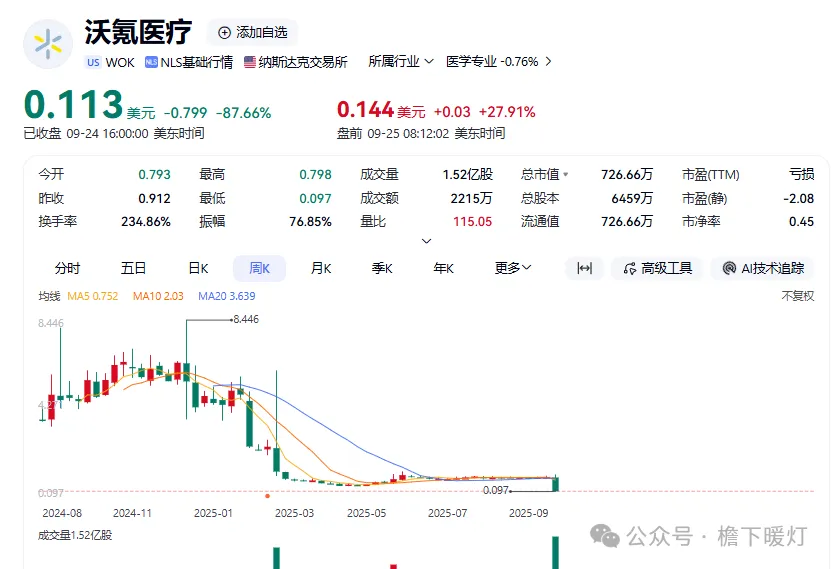
Task: Expand the 所属行业 dropdown
Action: click(x=401, y=62)
